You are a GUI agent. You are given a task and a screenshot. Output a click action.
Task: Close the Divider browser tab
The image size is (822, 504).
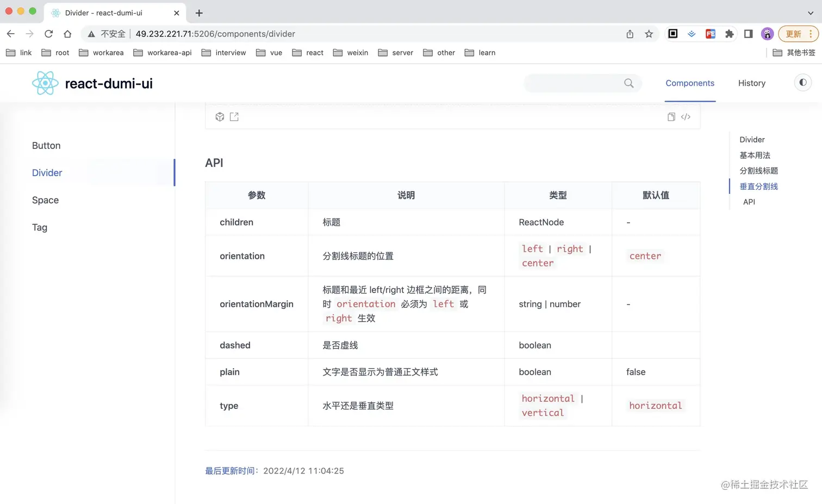point(177,13)
